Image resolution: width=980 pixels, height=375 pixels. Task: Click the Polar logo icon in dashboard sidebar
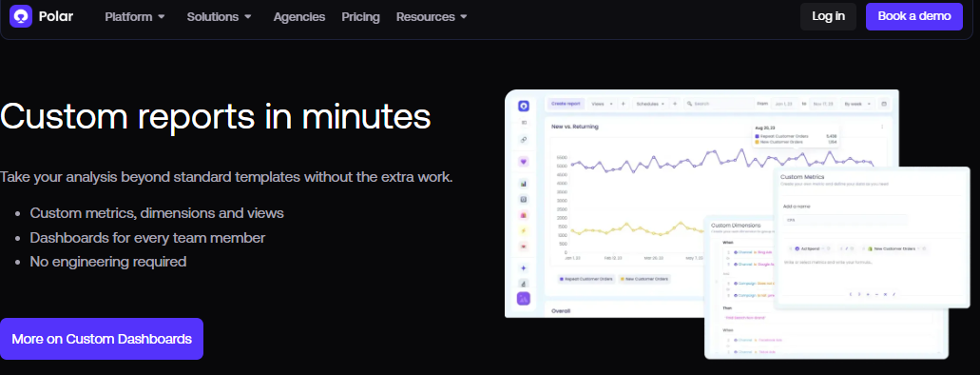pos(524,106)
